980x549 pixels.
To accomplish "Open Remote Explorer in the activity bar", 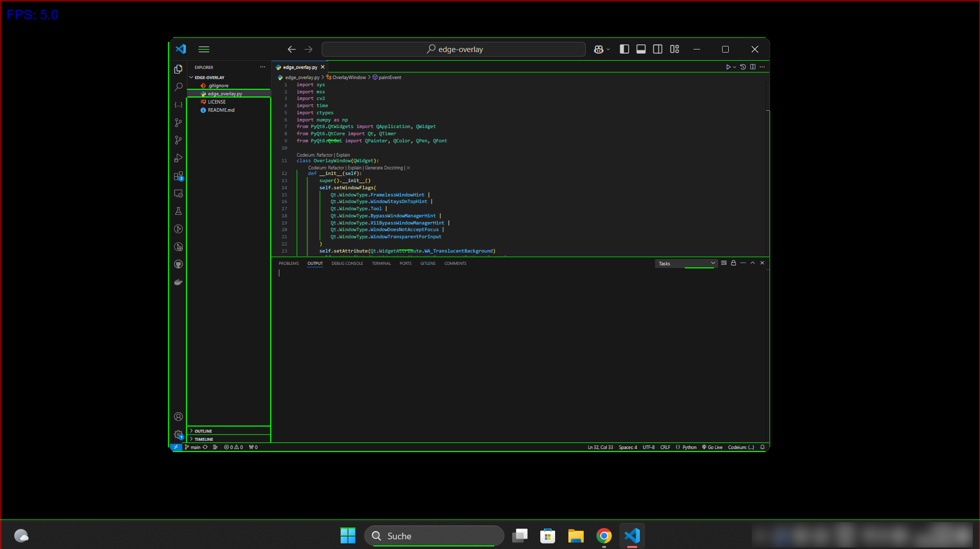I will click(x=178, y=193).
